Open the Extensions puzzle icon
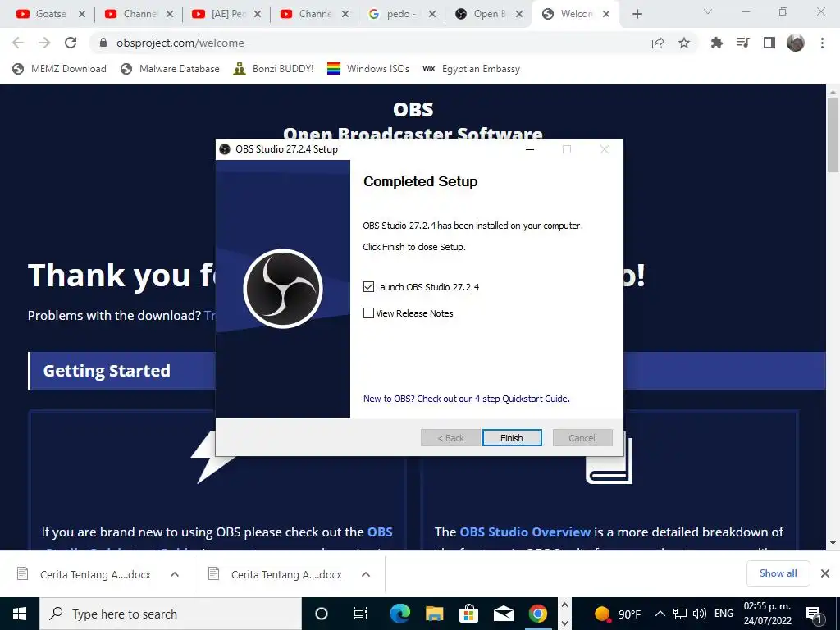 [x=716, y=43]
